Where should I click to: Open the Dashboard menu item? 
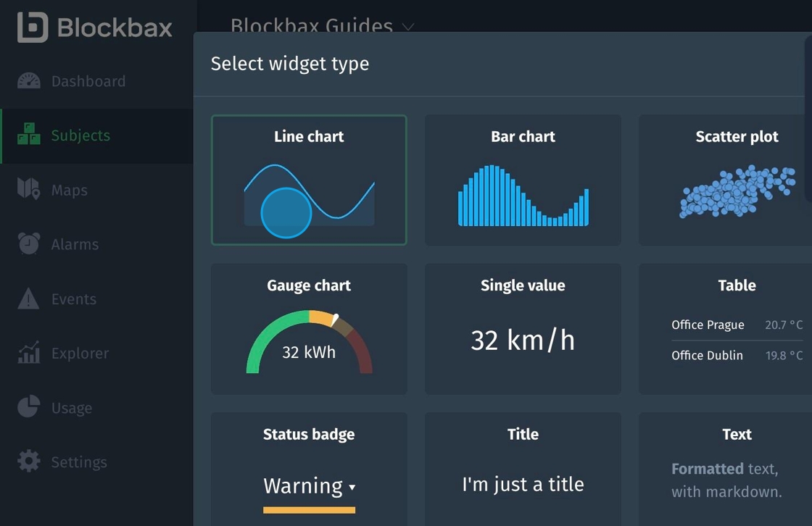coord(96,81)
